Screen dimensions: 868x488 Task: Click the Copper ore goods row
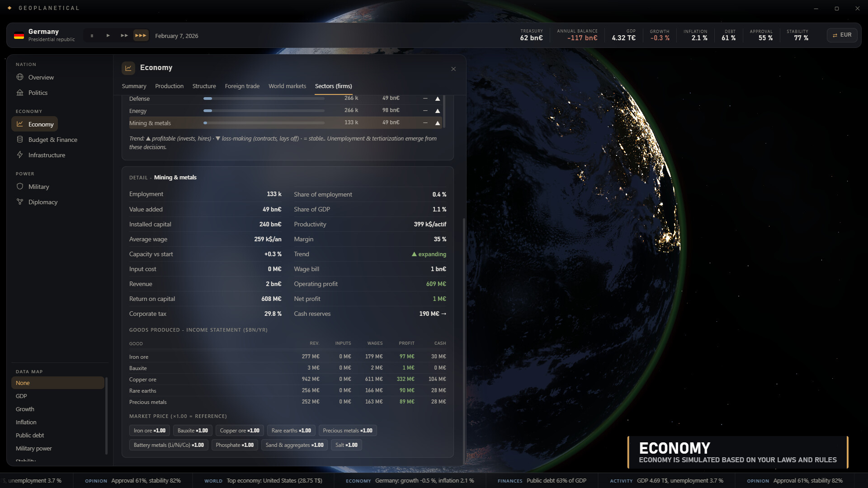(288, 379)
